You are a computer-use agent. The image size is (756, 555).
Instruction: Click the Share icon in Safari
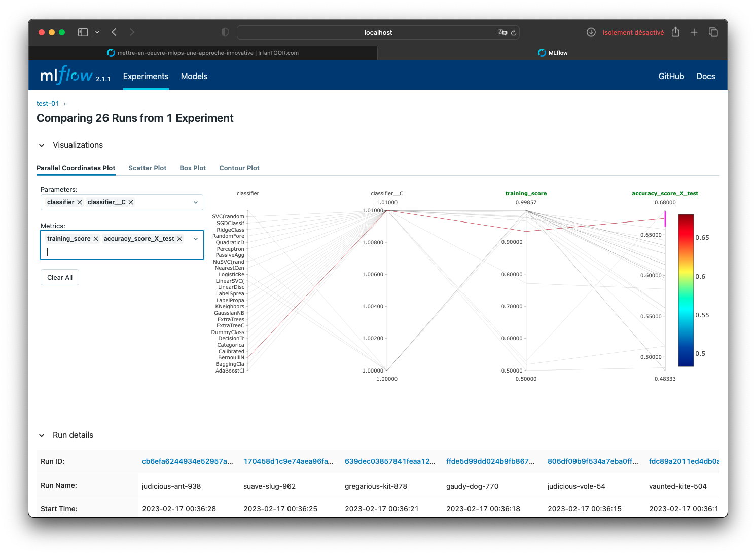(x=675, y=32)
